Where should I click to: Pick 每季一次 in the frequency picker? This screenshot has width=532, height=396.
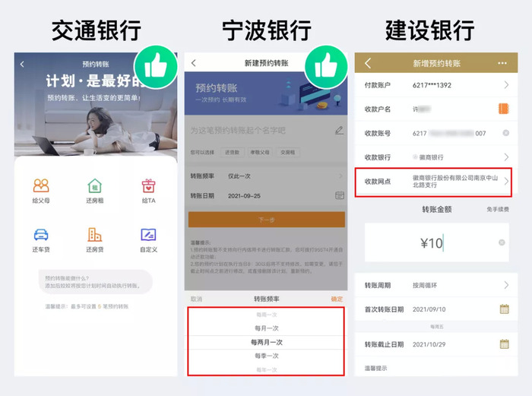click(x=266, y=356)
